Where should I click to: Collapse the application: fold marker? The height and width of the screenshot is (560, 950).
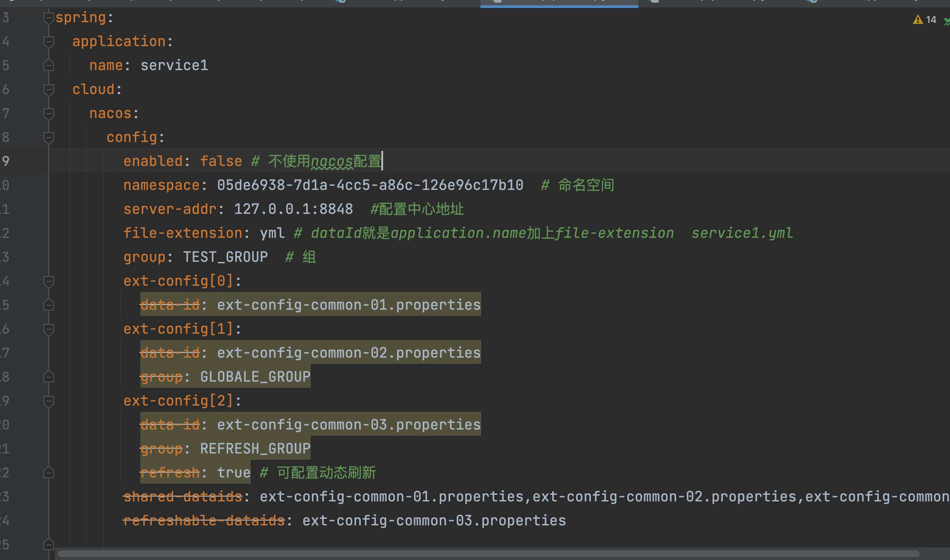[x=48, y=42]
